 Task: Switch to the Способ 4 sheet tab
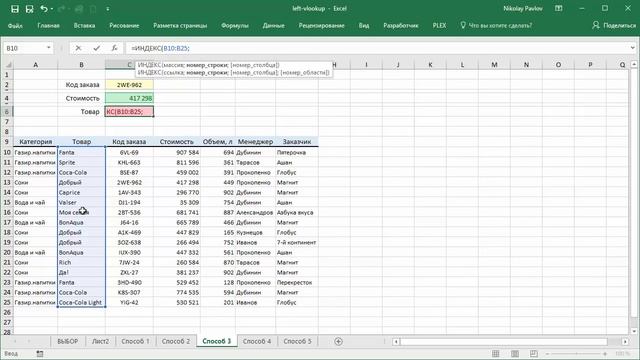(257, 341)
